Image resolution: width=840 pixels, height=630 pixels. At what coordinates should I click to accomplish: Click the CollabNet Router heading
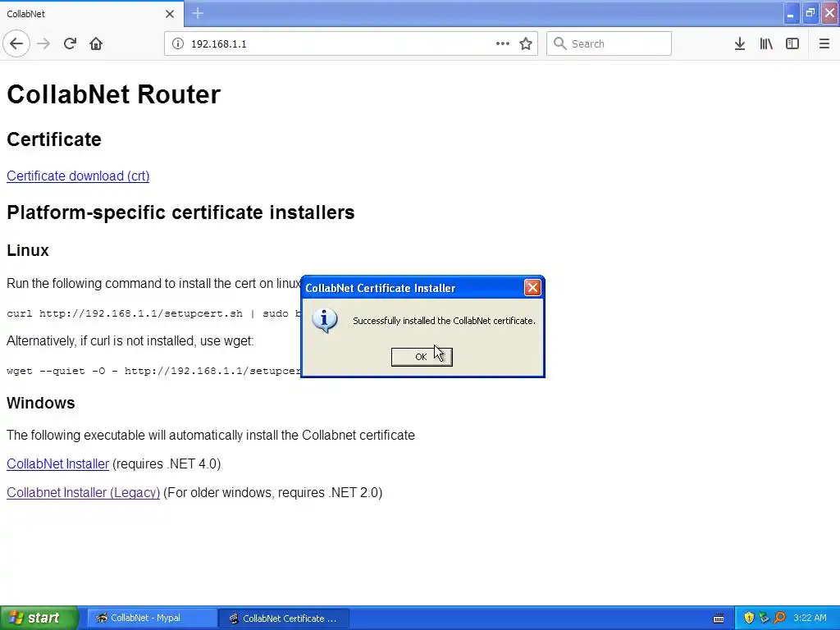click(113, 94)
